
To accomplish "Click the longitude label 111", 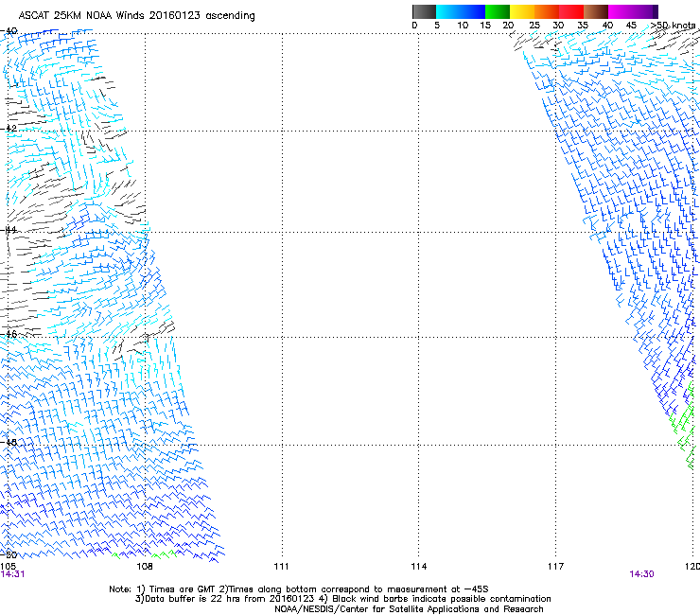I will pos(281,567).
